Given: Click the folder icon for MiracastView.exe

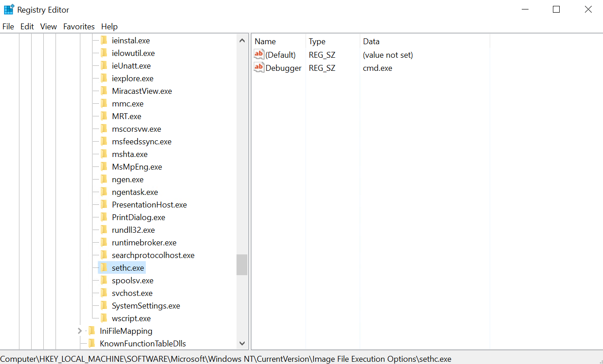Looking at the screenshot, I should (x=104, y=91).
